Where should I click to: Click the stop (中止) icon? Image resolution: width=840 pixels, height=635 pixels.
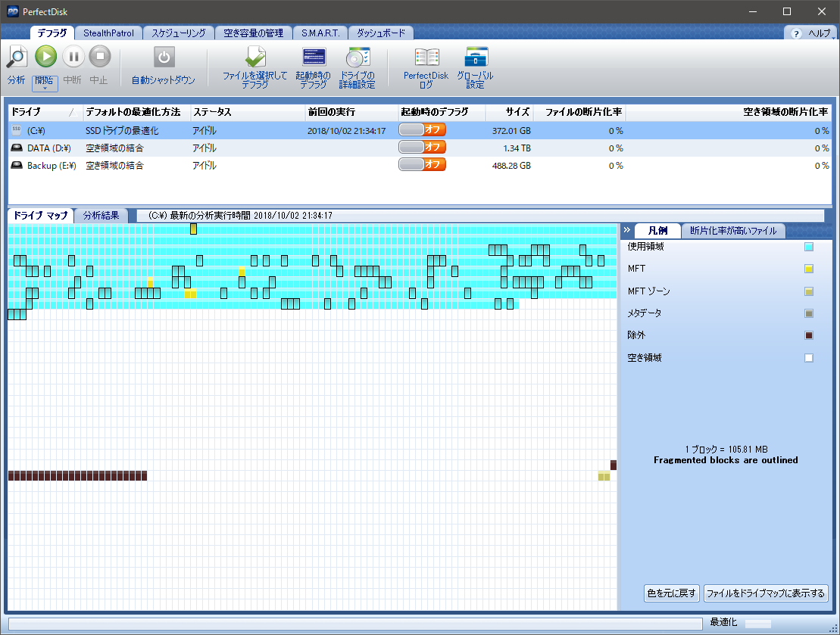100,56
